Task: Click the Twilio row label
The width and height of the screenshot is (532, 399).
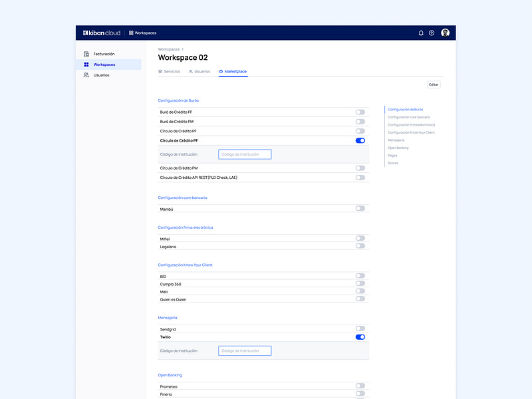Action: click(165, 337)
